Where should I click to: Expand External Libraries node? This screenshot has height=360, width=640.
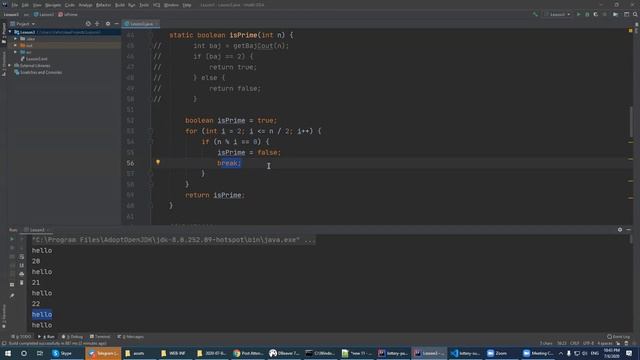click(x=10, y=65)
